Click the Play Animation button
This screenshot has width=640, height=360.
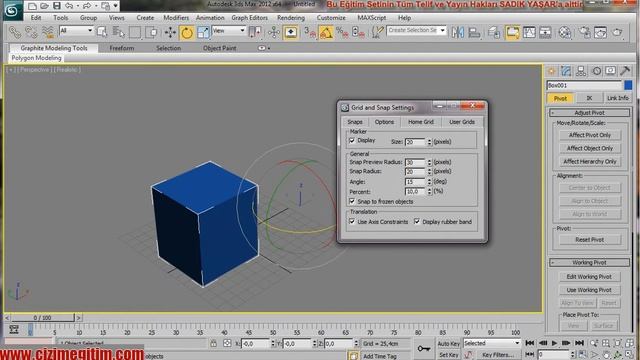coord(554,343)
